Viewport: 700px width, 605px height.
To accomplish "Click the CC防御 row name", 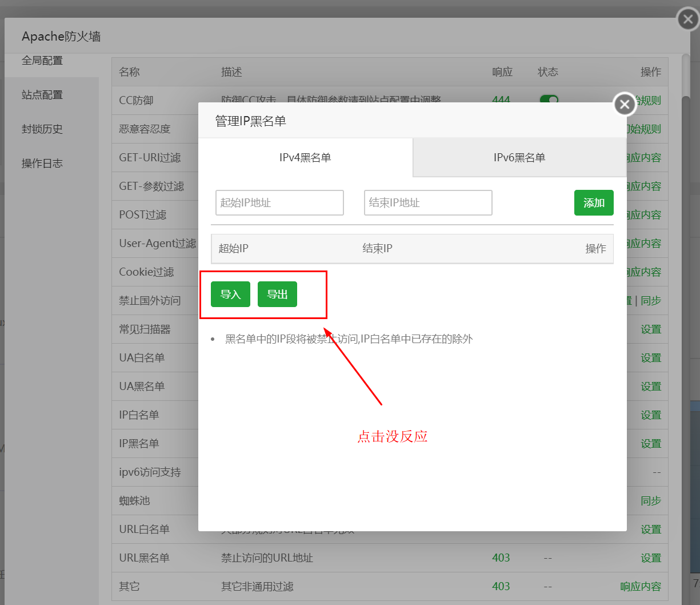I will [x=136, y=101].
